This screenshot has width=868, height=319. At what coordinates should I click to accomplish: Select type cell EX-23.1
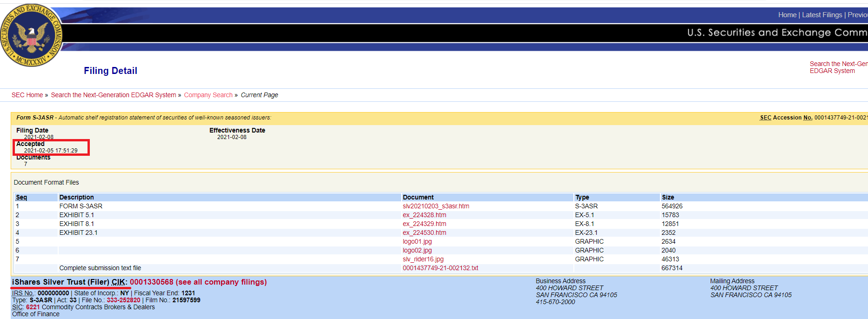point(586,233)
